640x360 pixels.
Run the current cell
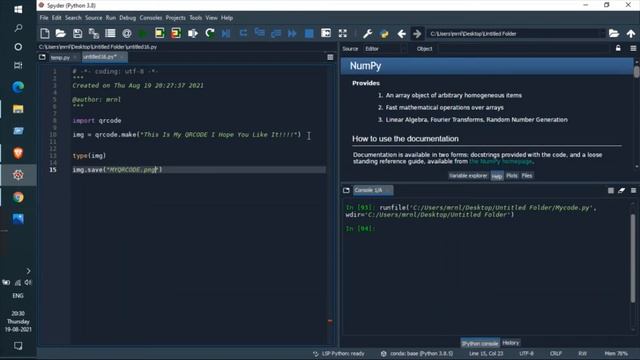160,33
